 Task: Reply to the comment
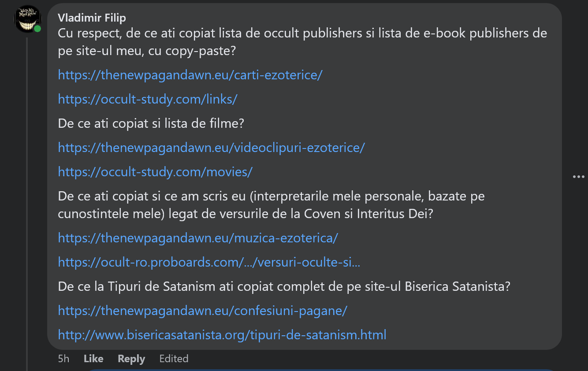pos(131,359)
